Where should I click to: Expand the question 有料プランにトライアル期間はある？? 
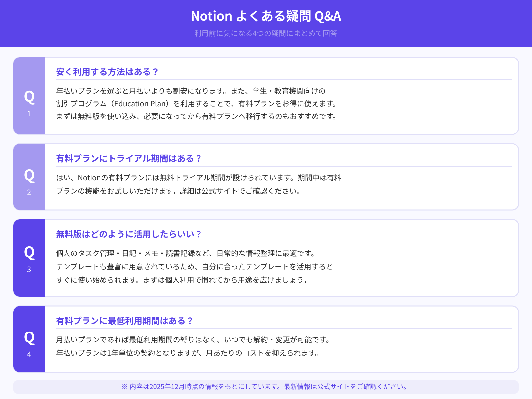129,159
